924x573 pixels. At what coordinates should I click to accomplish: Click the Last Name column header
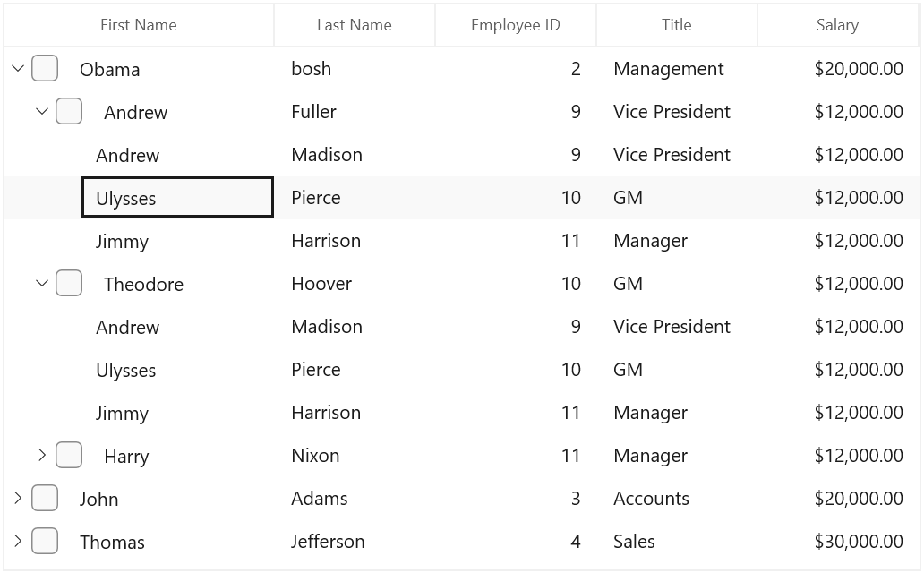[355, 25]
